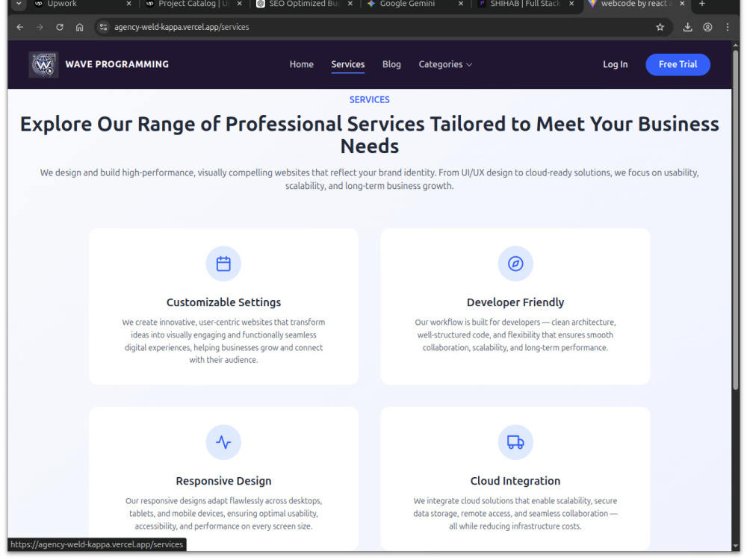Close the webcode by react tab
The height and width of the screenshot is (560, 747).
[682, 4]
